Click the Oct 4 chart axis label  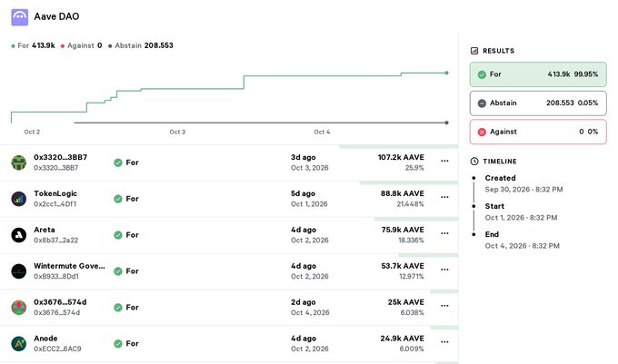[x=322, y=133]
